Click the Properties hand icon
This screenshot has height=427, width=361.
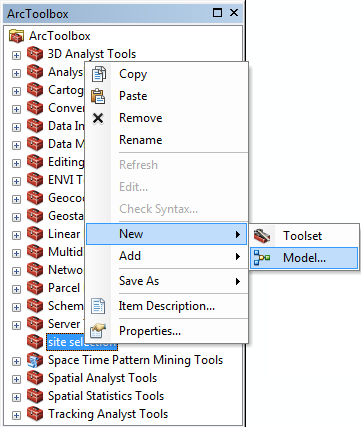[98, 331]
